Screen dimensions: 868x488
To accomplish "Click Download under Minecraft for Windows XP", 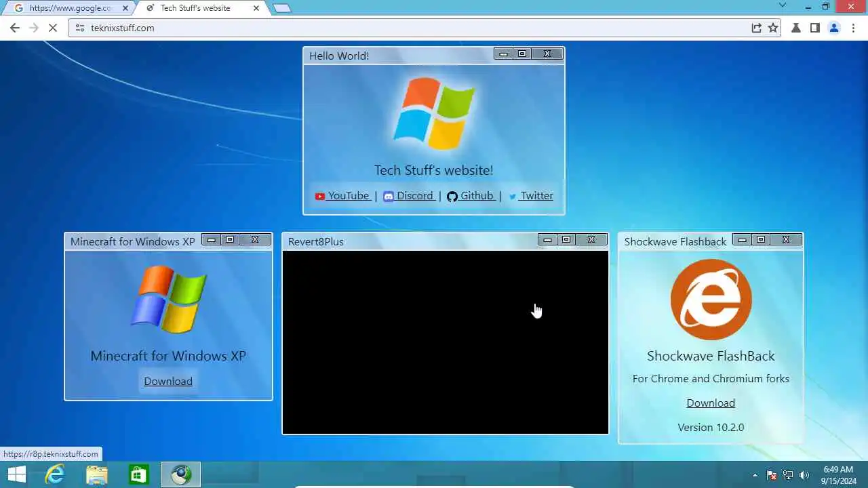I will [168, 382].
